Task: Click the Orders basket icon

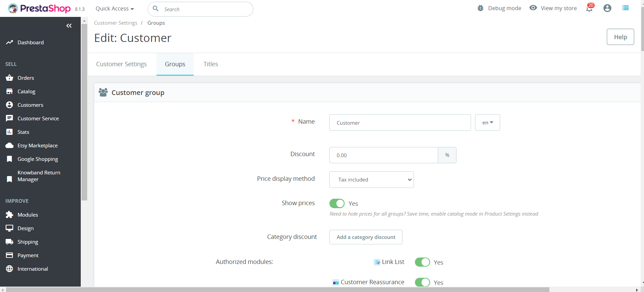Action: (9, 78)
